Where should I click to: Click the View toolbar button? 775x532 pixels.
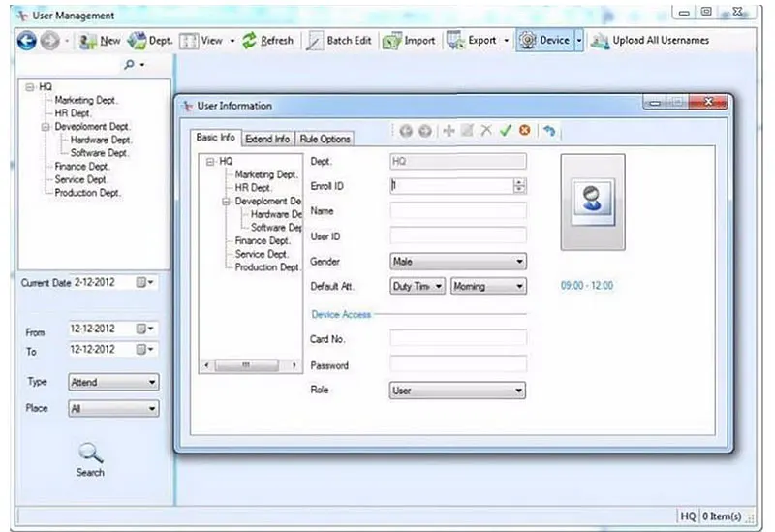coord(201,41)
